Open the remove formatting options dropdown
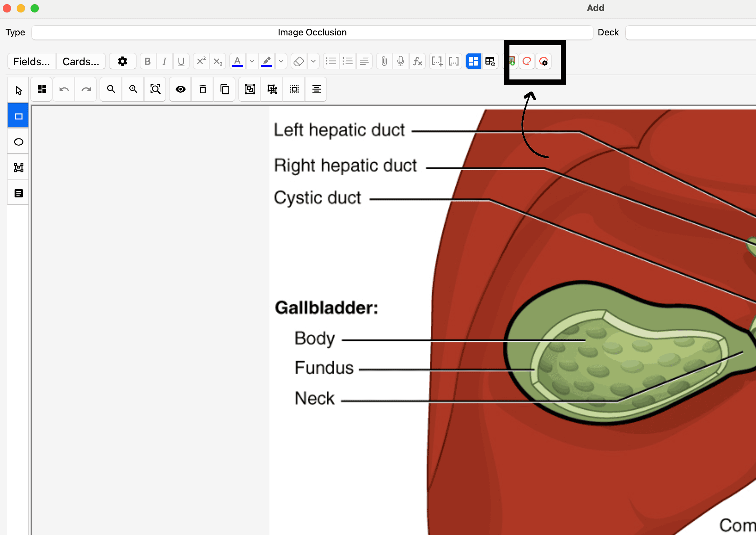 tap(313, 61)
